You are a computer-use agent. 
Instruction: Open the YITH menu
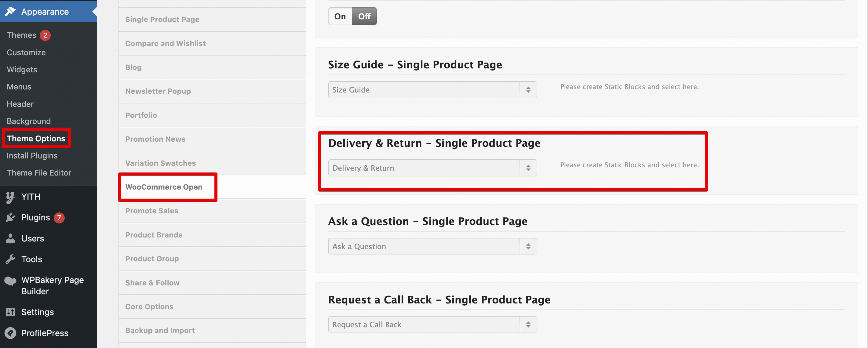click(49, 197)
